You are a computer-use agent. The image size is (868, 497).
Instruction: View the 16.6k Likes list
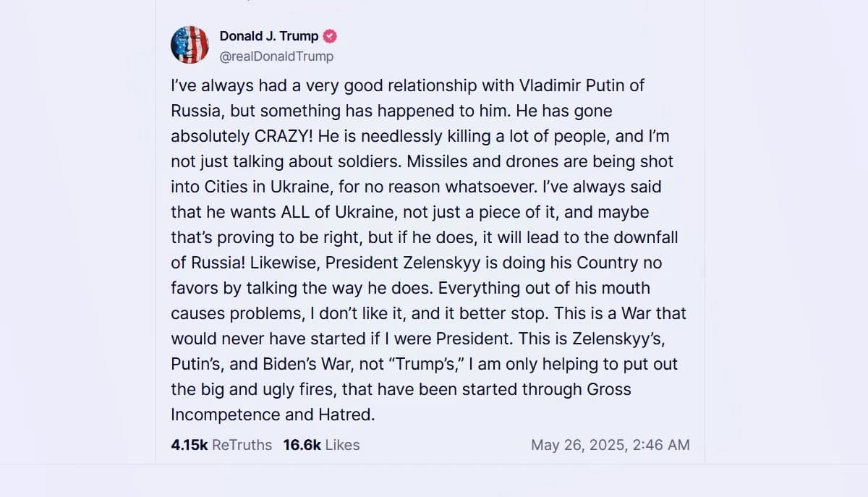click(x=321, y=445)
